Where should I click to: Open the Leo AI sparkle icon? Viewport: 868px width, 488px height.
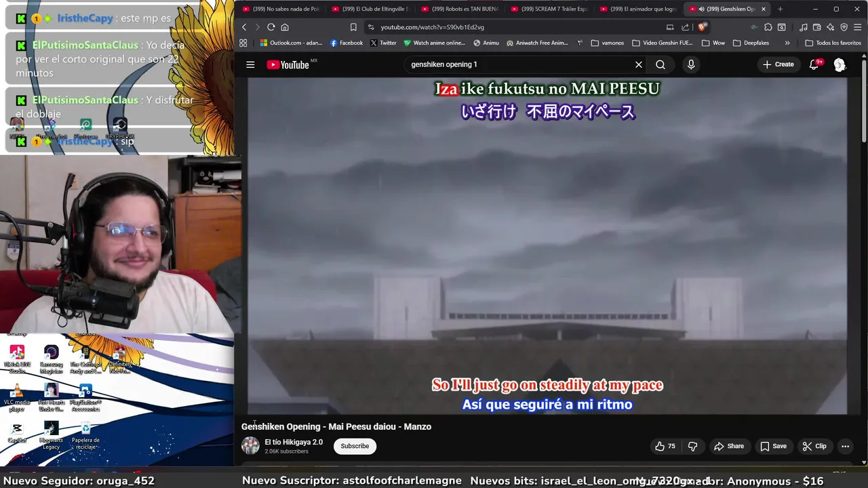pos(830,27)
